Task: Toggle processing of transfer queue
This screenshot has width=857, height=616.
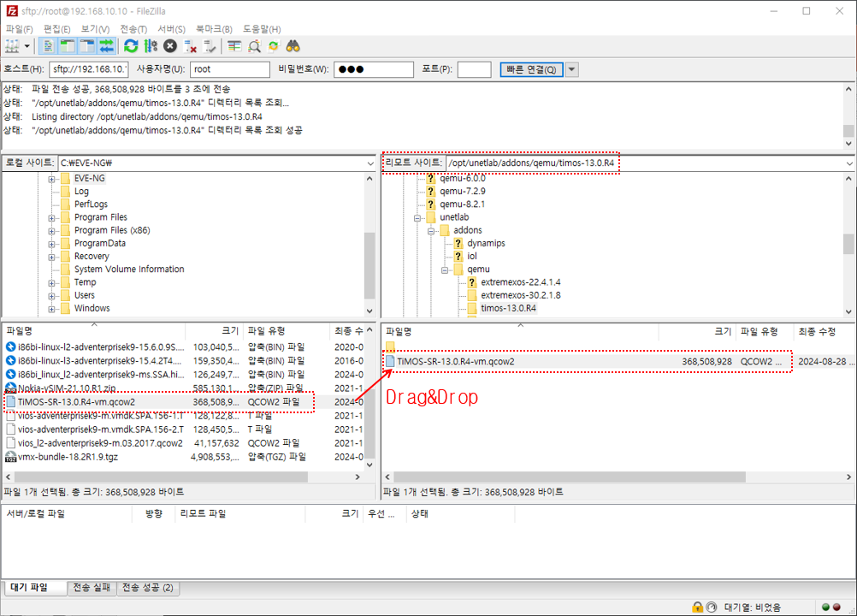Action: (151, 46)
